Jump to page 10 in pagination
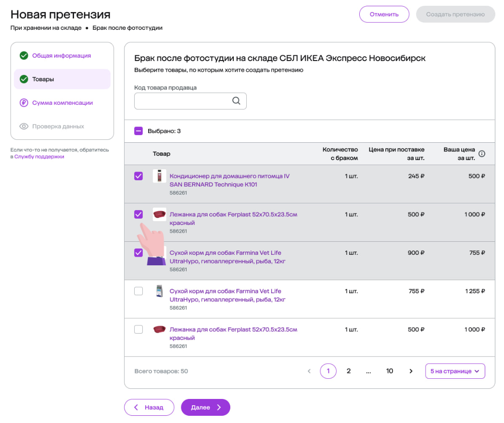Image resolution: width=504 pixels, height=423 pixels. point(390,371)
